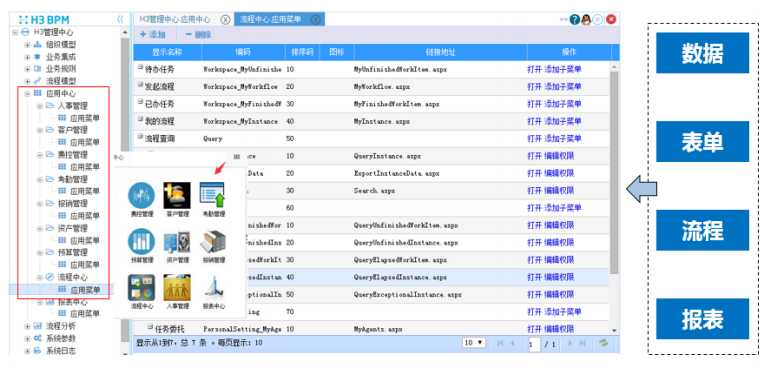Sort by 排序码 column header

302,52
